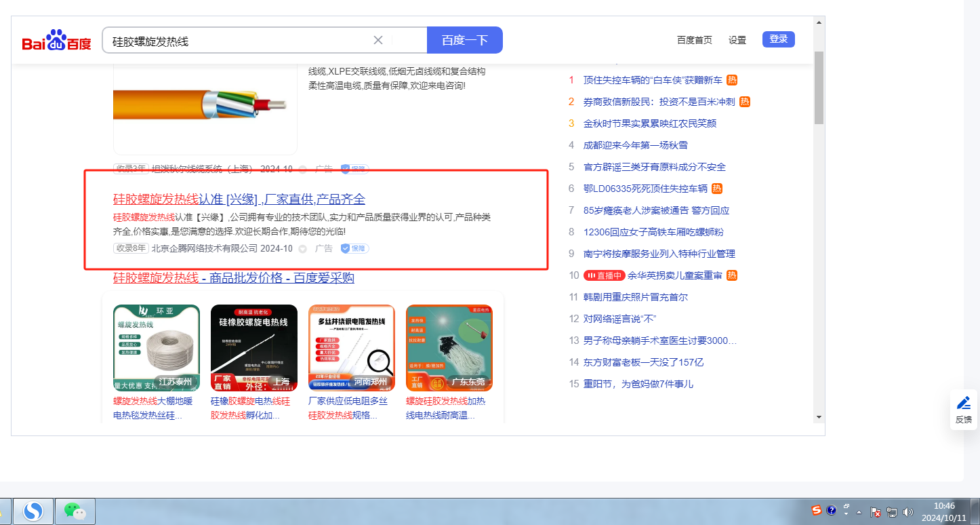The image size is (980, 525).
Task: Open 硅胶螺旋发热线 - 商品批发价格 - 百度爱采购 link
Action: click(x=234, y=278)
